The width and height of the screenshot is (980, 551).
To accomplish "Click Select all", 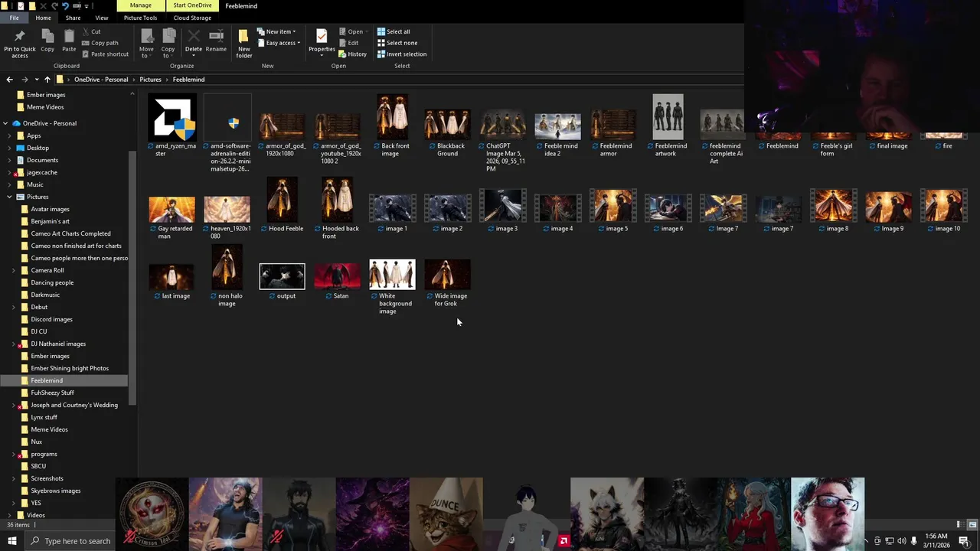I will pyautogui.click(x=394, y=31).
